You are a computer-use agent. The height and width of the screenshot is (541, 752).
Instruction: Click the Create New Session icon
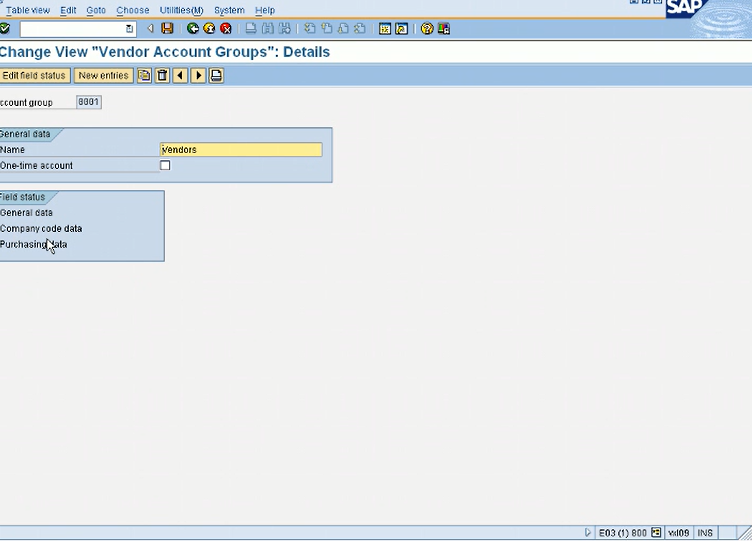click(x=385, y=29)
